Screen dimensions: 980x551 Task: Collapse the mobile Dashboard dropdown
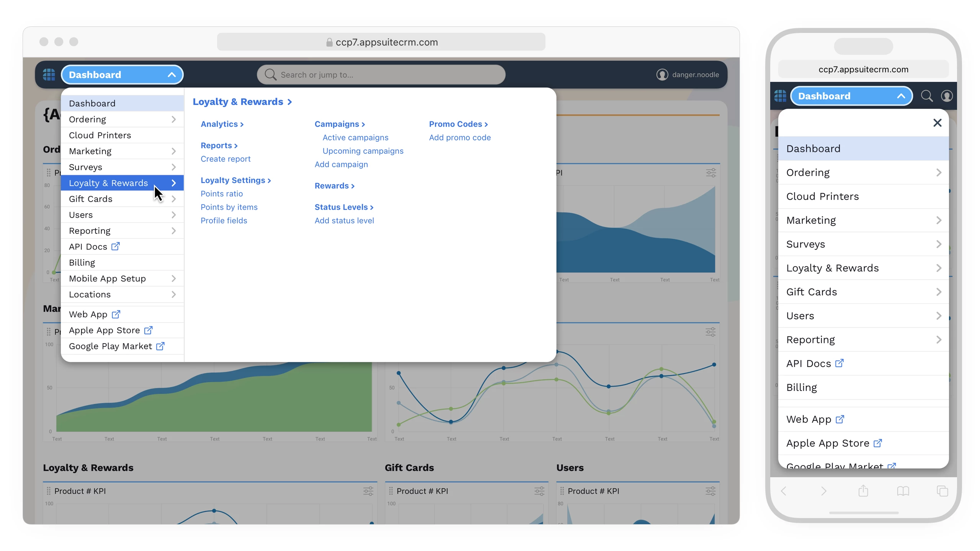901,96
